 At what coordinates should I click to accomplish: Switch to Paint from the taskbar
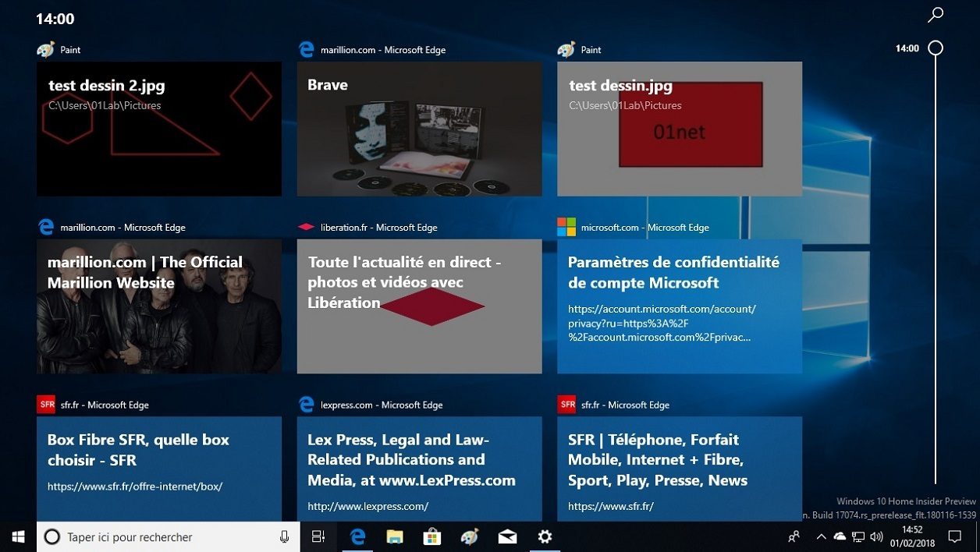pos(470,536)
